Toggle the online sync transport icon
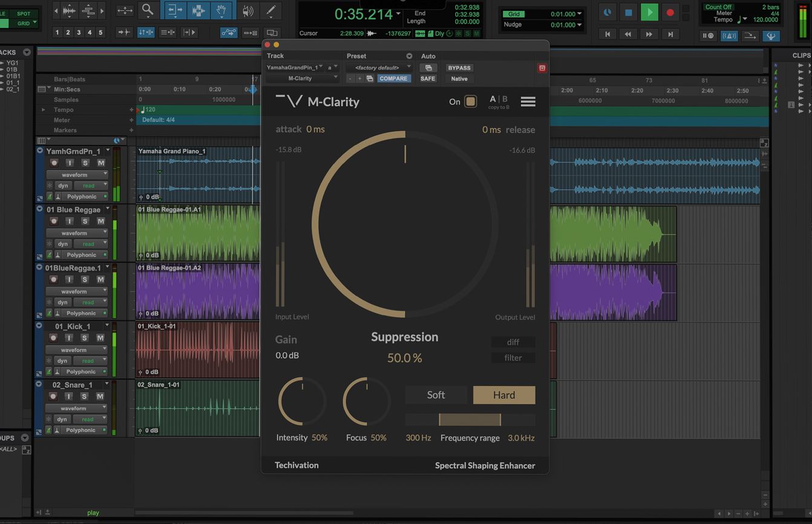The height and width of the screenshot is (524, 812). pyautogui.click(x=607, y=11)
